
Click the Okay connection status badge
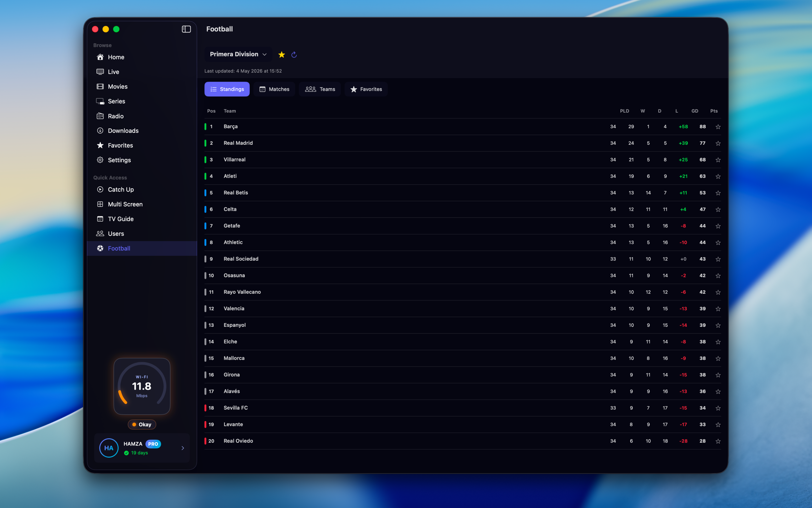point(142,425)
